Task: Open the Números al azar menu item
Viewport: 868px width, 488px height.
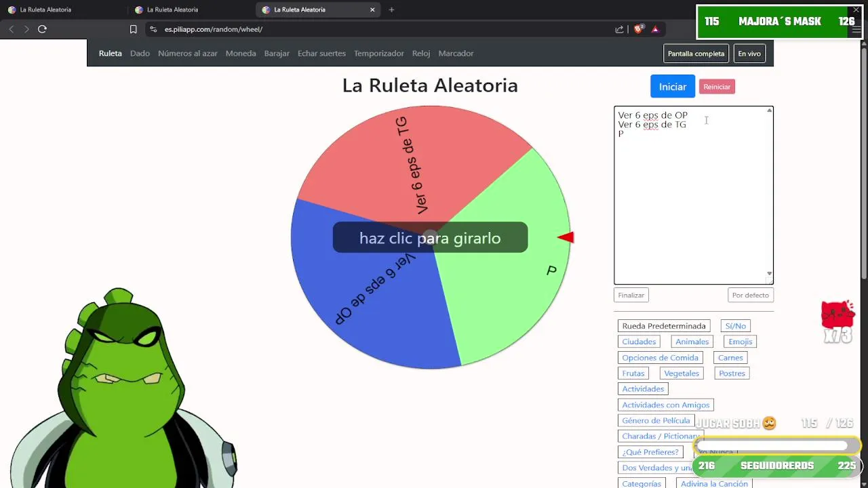Action: tap(188, 54)
